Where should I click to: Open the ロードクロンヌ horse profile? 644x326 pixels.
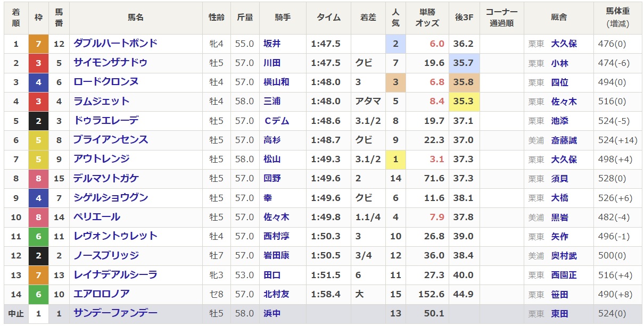[x=106, y=82]
